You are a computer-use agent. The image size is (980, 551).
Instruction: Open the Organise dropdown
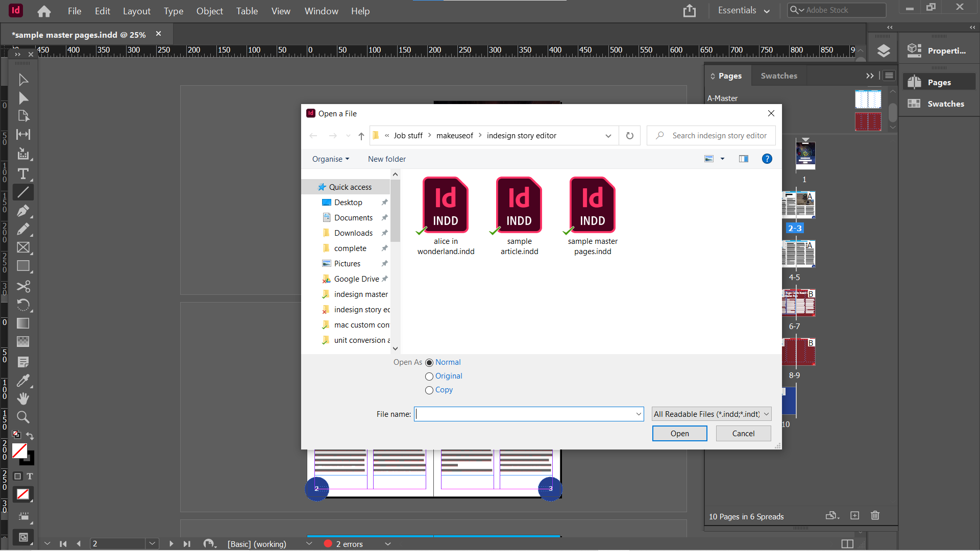coord(331,159)
